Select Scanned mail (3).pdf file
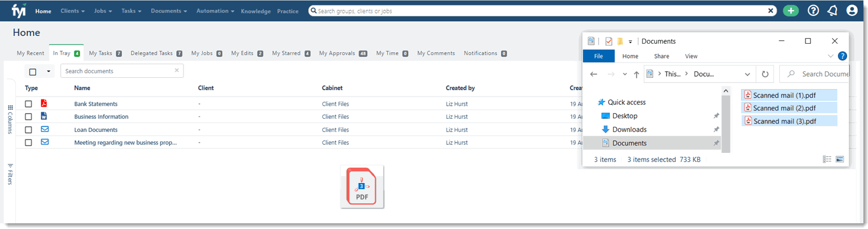This screenshot has width=868, height=229. (x=789, y=121)
